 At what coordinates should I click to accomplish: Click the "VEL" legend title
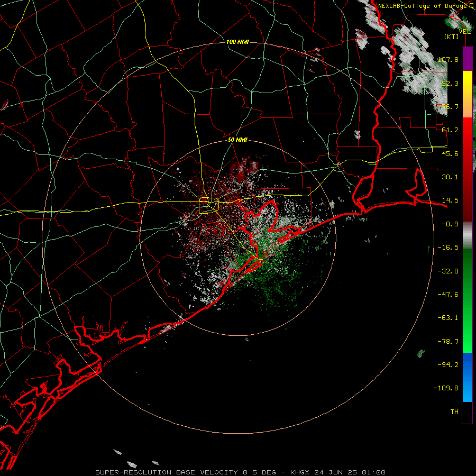pos(465,32)
